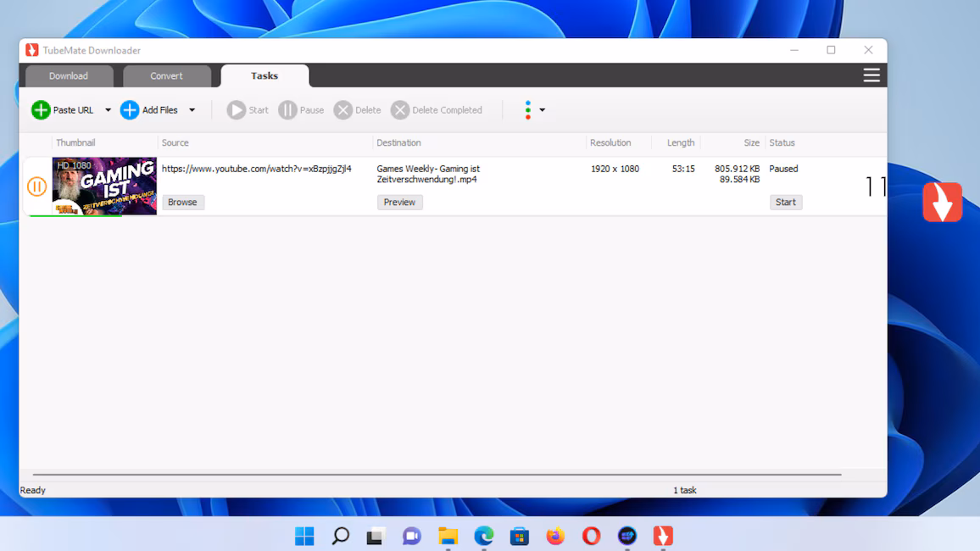Viewport: 980px width, 551px height.
Task: Click the YouTube source URL text
Action: pos(256,169)
